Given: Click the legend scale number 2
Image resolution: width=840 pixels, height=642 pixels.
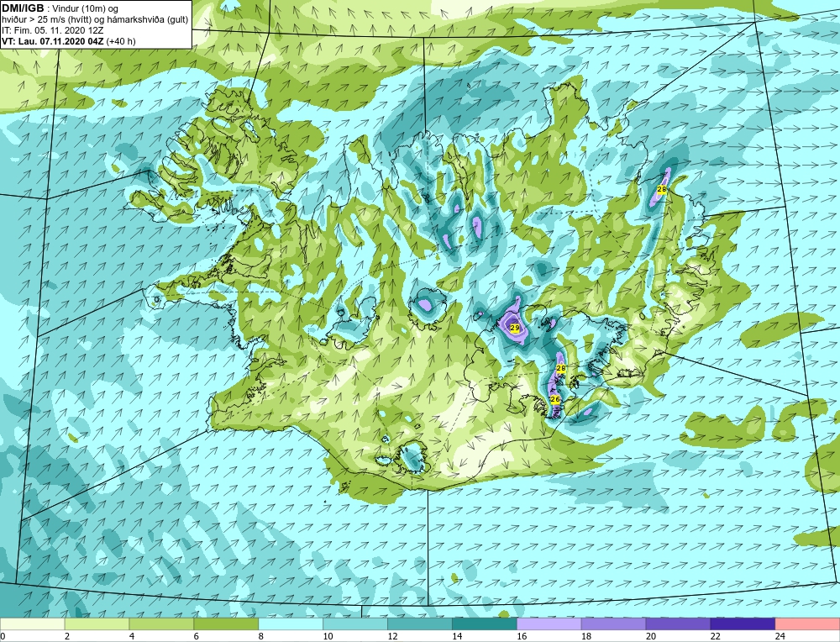Looking at the screenshot, I should pos(67,636).
